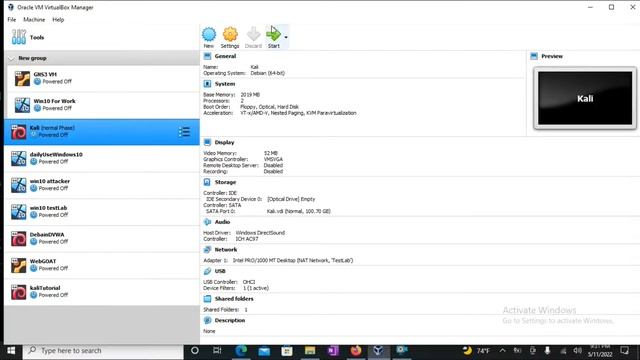The width and height of the screenshot is (640, 360).
Task: Open Task View on the taskbar
Action: tap(217, 351)
